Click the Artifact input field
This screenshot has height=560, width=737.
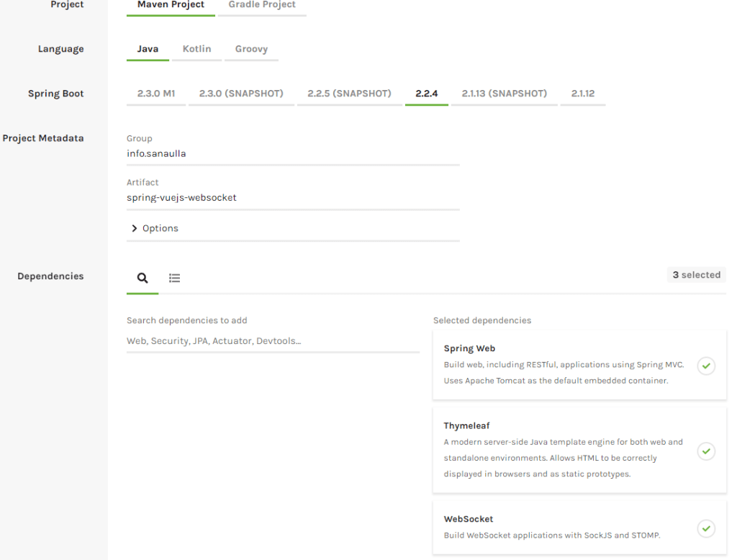[x=293, y=198]
